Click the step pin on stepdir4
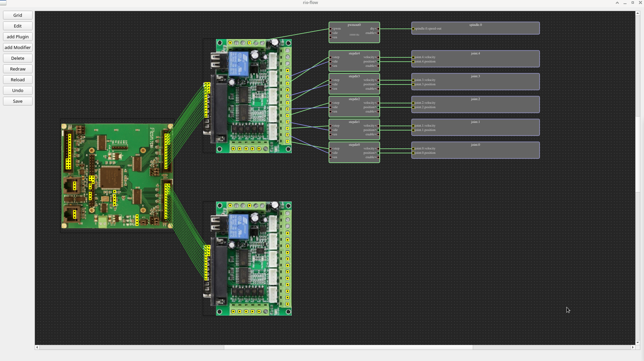The height and width of the screenshot is (361, 644). (x=331, y=57)
